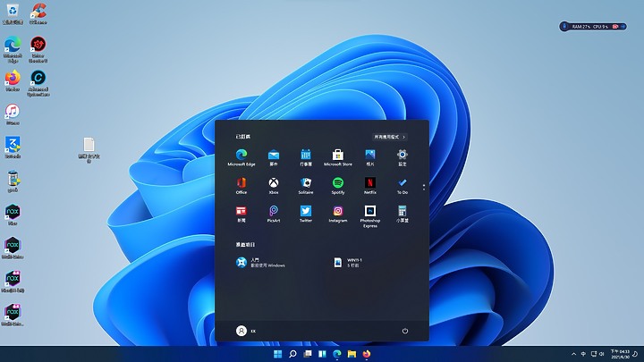
Task: Open the Xbox app
Action: (274, 186)
